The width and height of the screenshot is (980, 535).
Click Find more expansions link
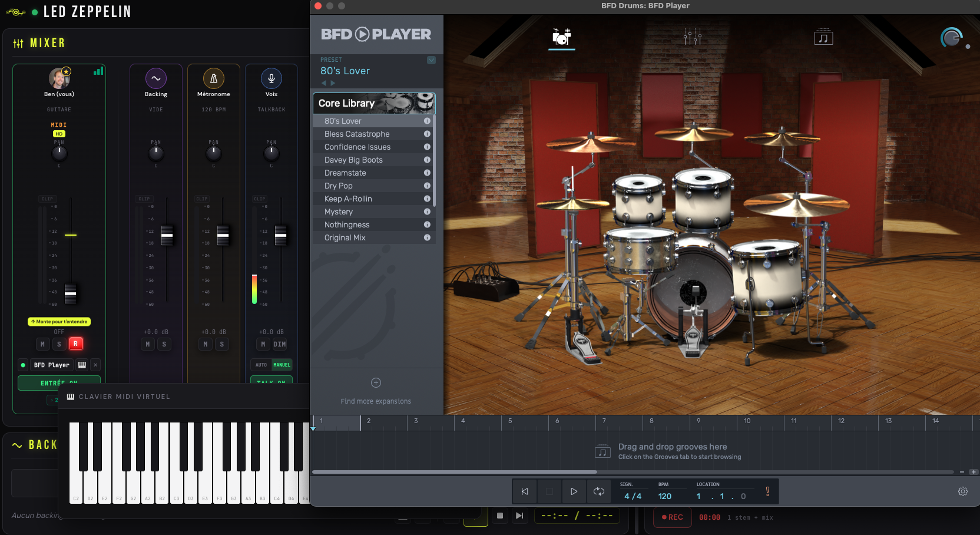(376, 401)
